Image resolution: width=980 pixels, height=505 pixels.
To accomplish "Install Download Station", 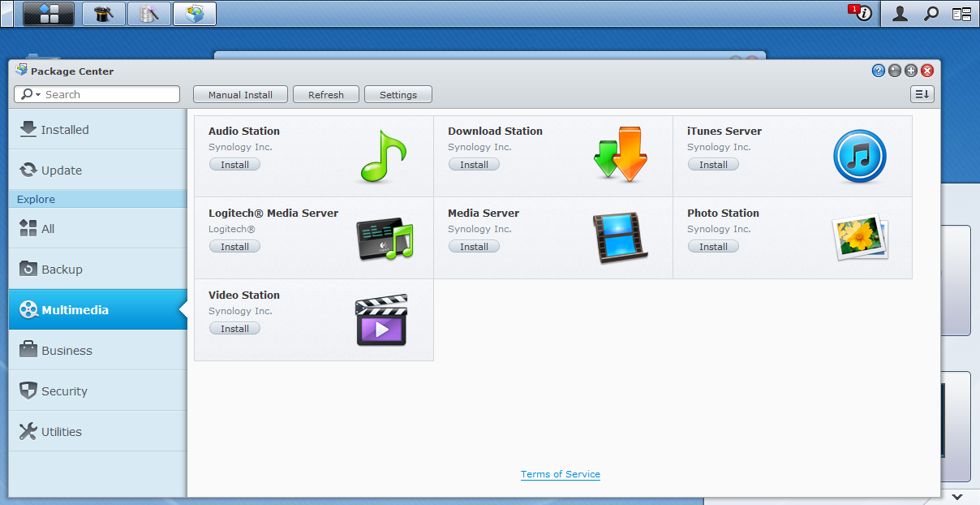I will pos(475,165).
